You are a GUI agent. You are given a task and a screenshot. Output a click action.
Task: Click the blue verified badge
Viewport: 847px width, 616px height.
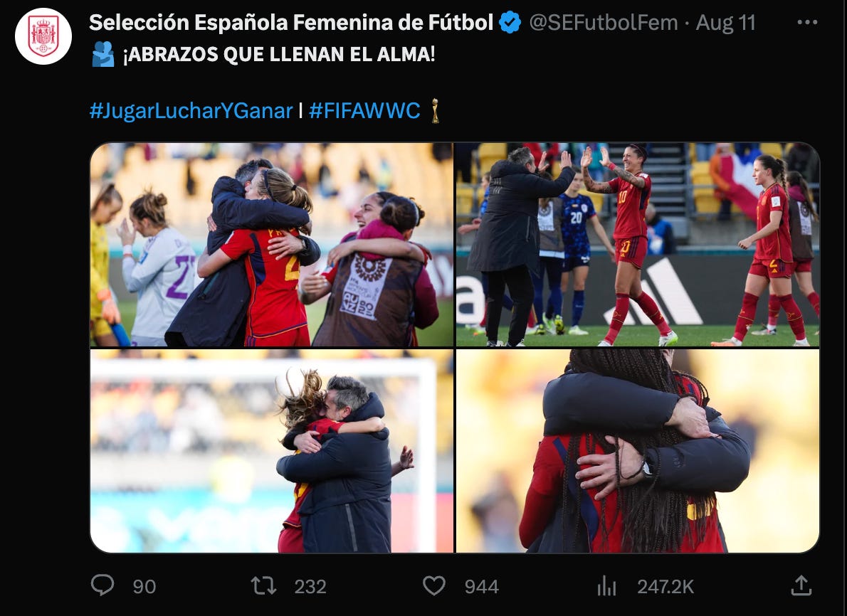pyautogui.click(x=510, y=23)
